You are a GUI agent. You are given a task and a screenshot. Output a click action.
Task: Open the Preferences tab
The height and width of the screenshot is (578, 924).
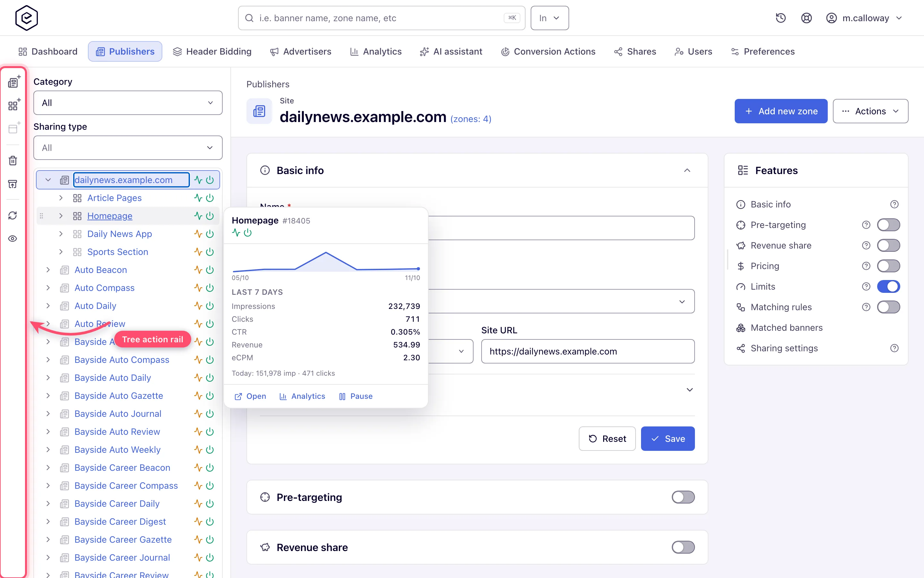(x=763, y=52)
